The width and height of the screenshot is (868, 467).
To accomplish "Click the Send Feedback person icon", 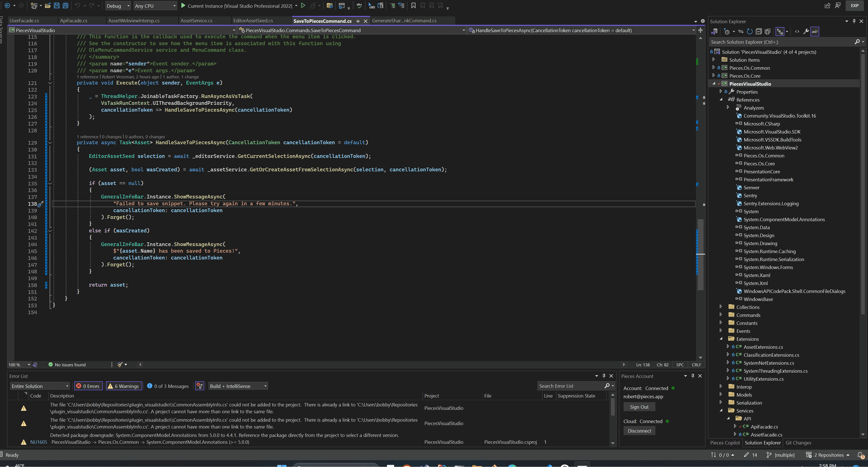I will (x=838, y=6).
